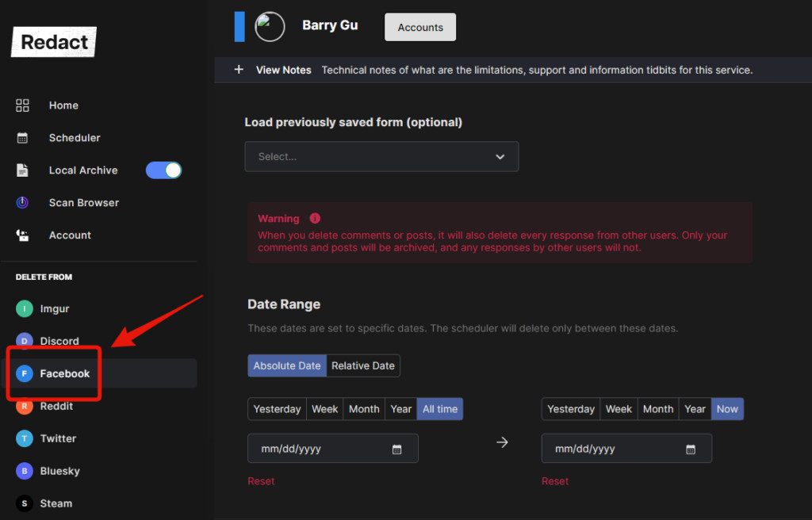Click the saved form dropdown chevron
The image size is (812, 520).
[x=500, y=156]
